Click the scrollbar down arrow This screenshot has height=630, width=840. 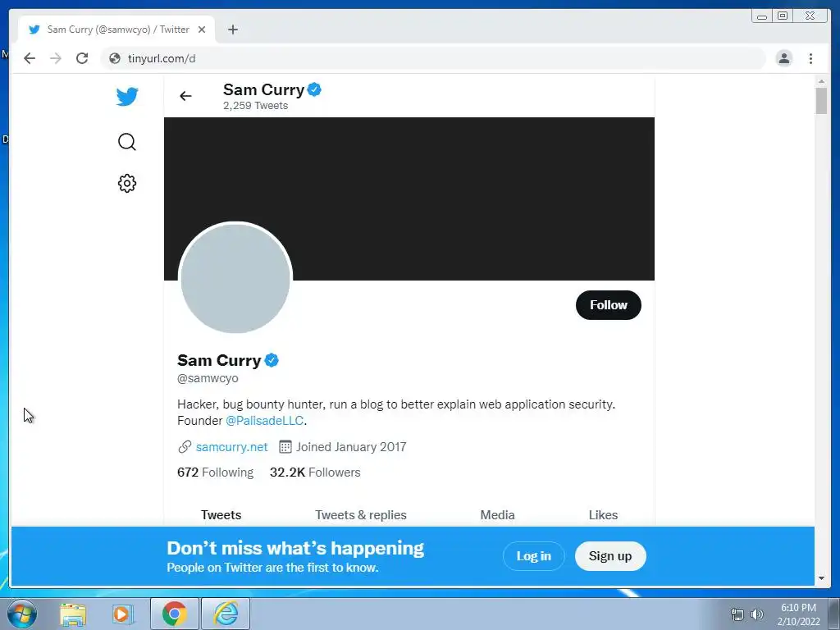tap(821, 578)
